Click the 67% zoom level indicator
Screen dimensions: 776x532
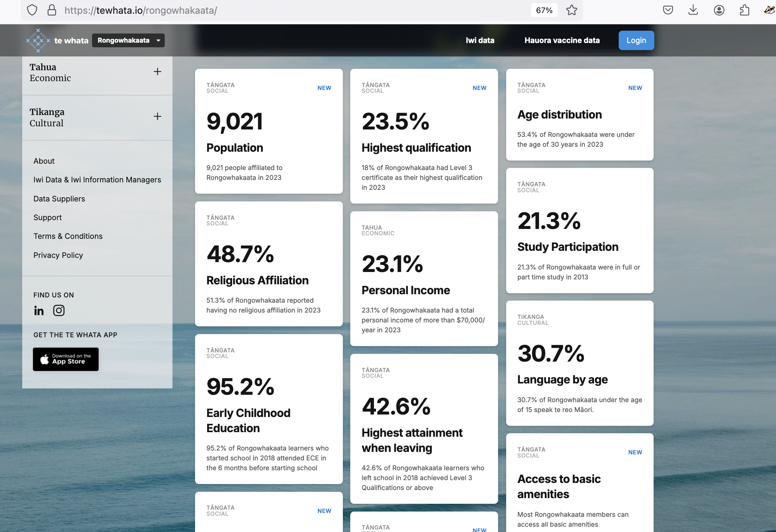coord(544,10)
